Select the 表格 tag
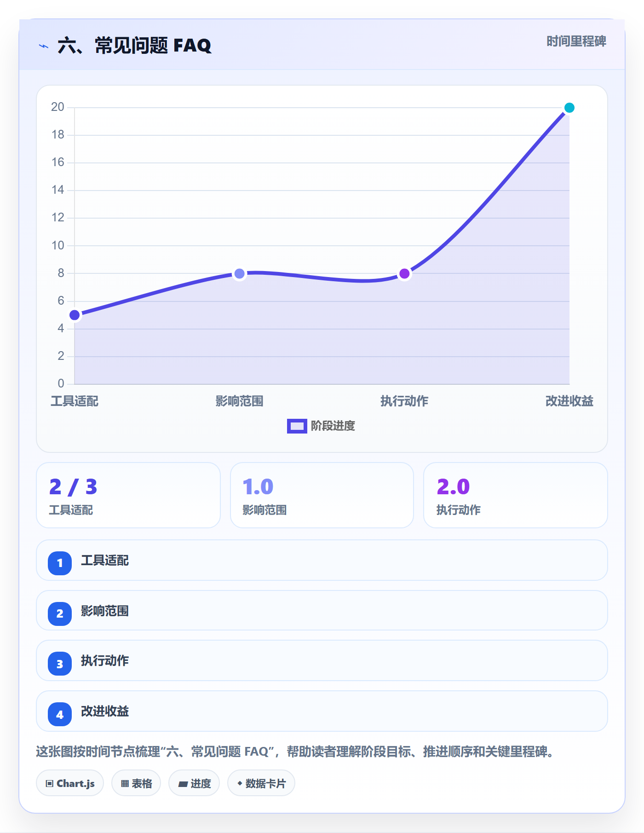 (136, 783)
